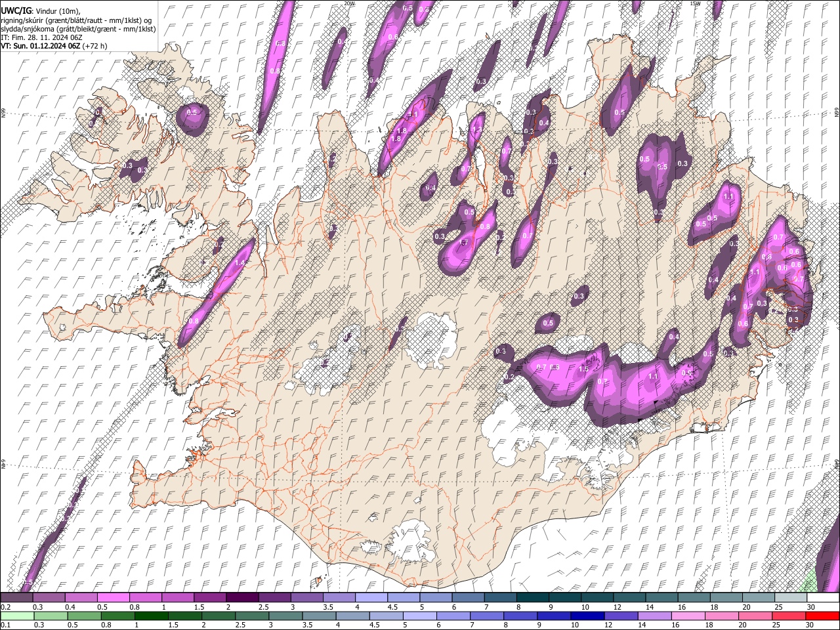
Task: Click the dark teal swatch above upper-row 8 label
Action: point(534,597)
